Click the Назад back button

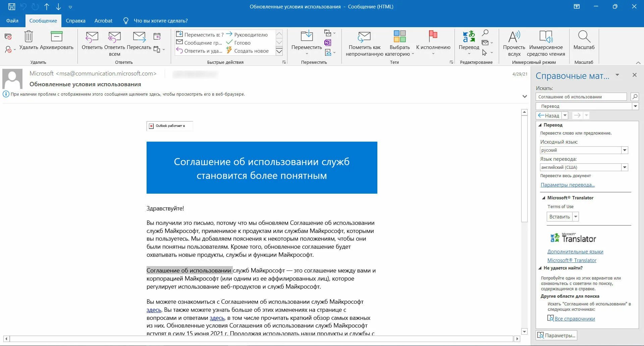click(x=549, y=115)
